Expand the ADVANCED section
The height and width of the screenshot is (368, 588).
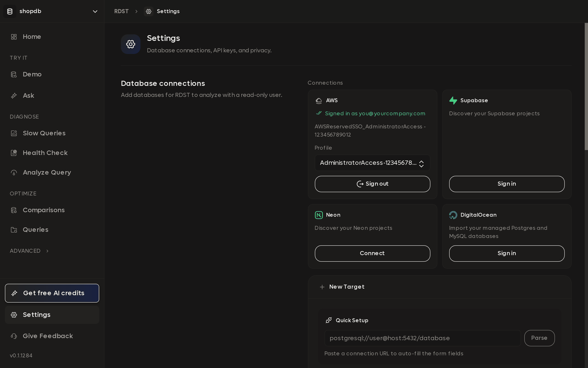click(x=29, y=251)
